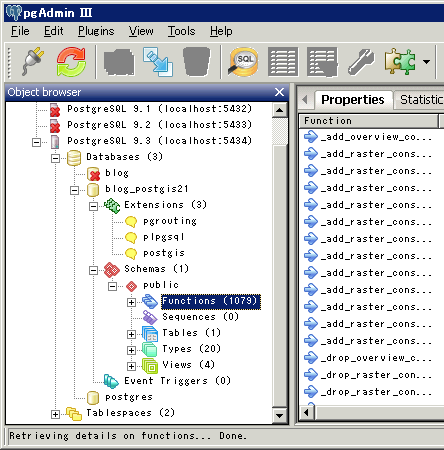Collapse the public schema node
The image size is (444, 450).
112,286
